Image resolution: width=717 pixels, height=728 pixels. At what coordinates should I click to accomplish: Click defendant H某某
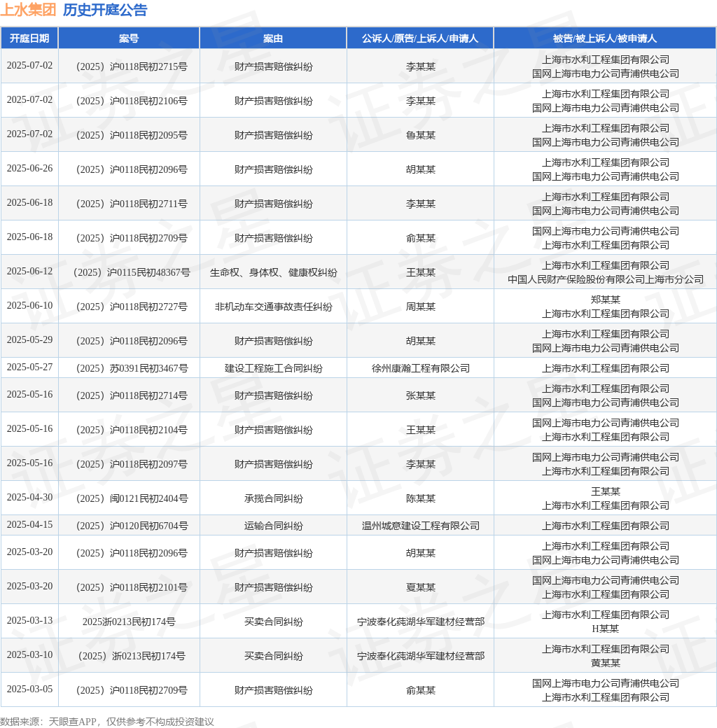point(606,629)
